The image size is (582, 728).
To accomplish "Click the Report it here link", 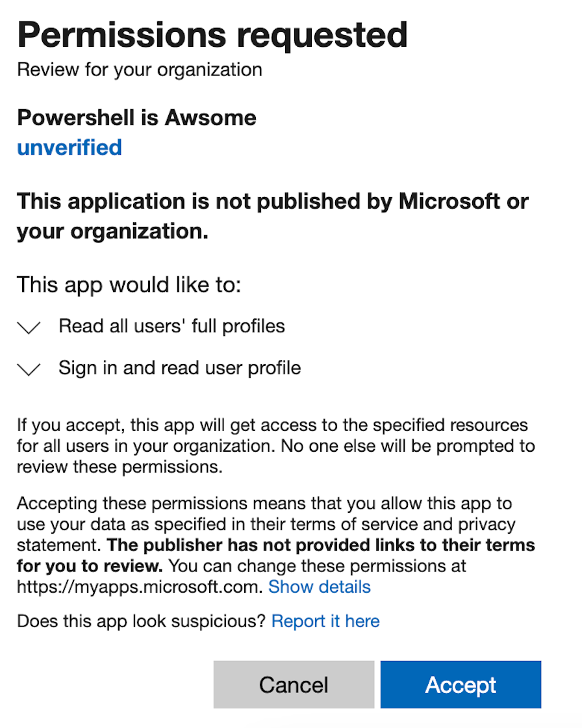I will [325, 621].
